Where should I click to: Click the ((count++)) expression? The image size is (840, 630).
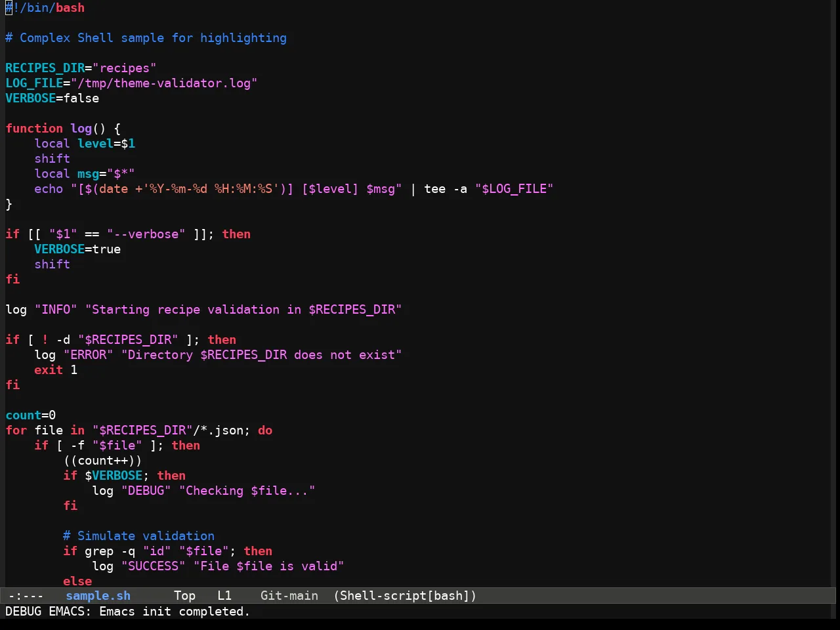[x=103, y=461]
